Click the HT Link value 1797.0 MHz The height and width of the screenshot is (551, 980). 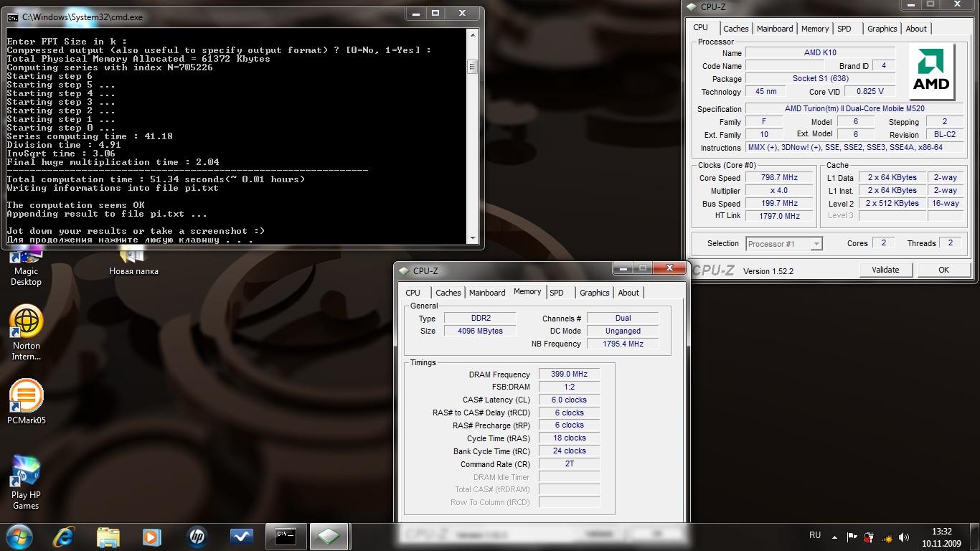[x=779, y=216]
